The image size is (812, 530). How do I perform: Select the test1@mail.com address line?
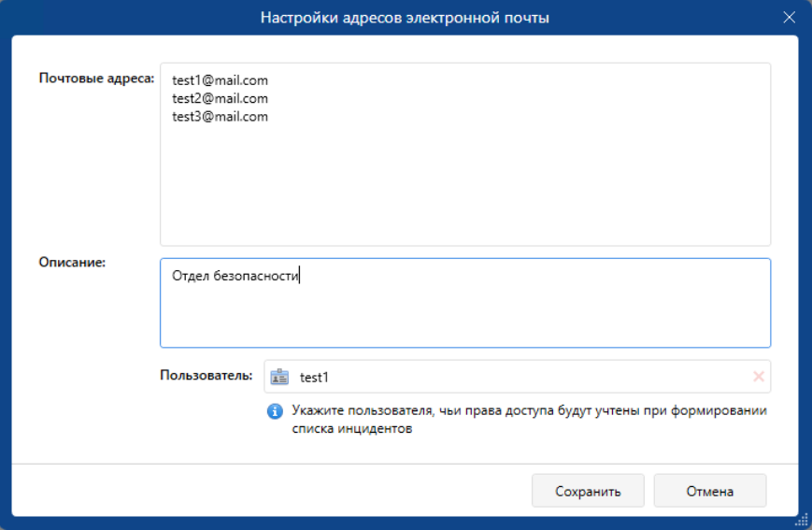(x=220, y=80)
